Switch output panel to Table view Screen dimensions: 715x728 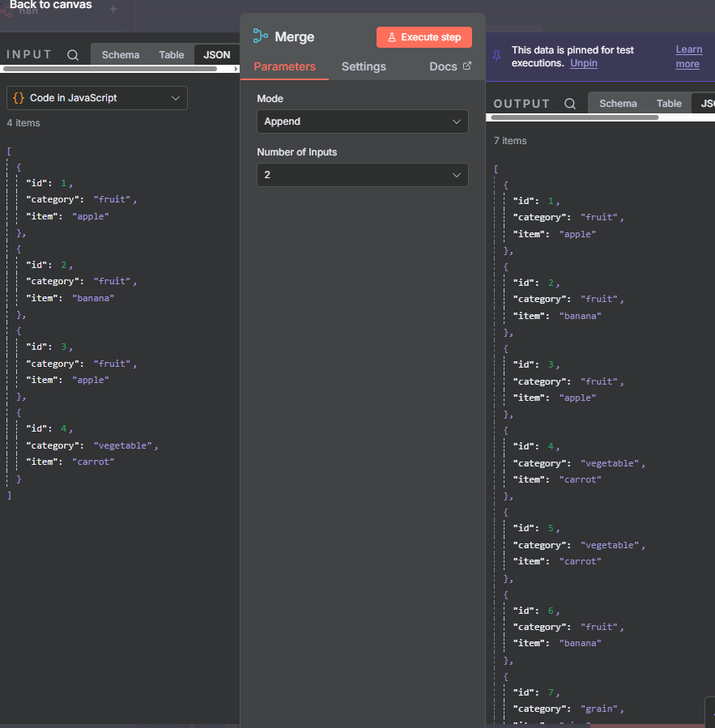(x=669, y=104)
